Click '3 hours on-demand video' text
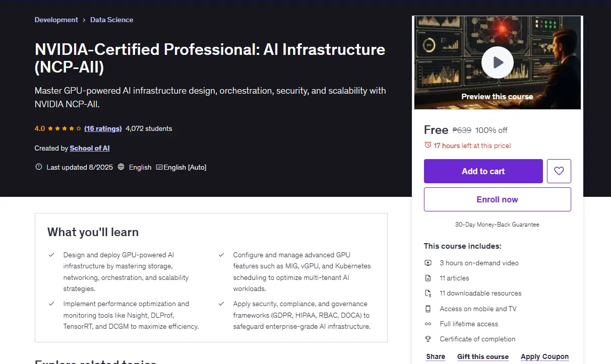This screenshot has height=364, width=611. (479, 263)
